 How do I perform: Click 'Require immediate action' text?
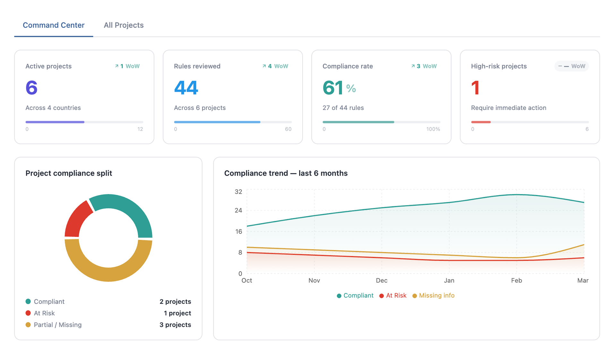click(x=509, y=108)
